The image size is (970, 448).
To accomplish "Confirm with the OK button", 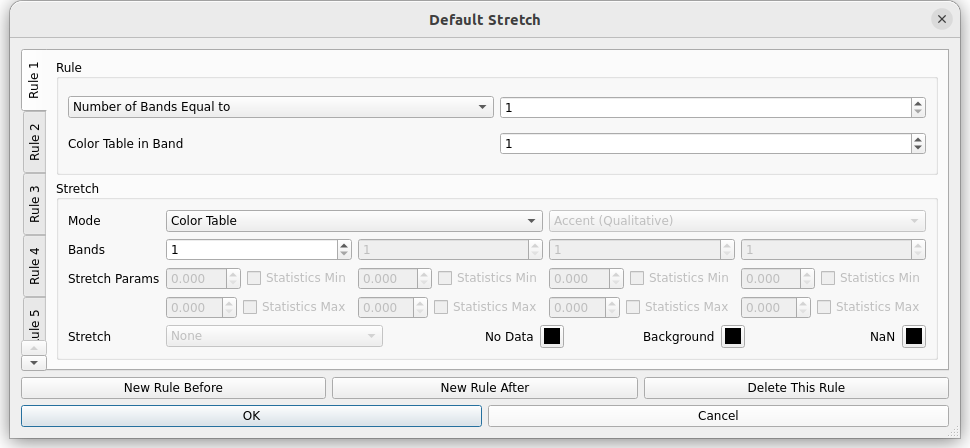I will [x=251, y=416].
